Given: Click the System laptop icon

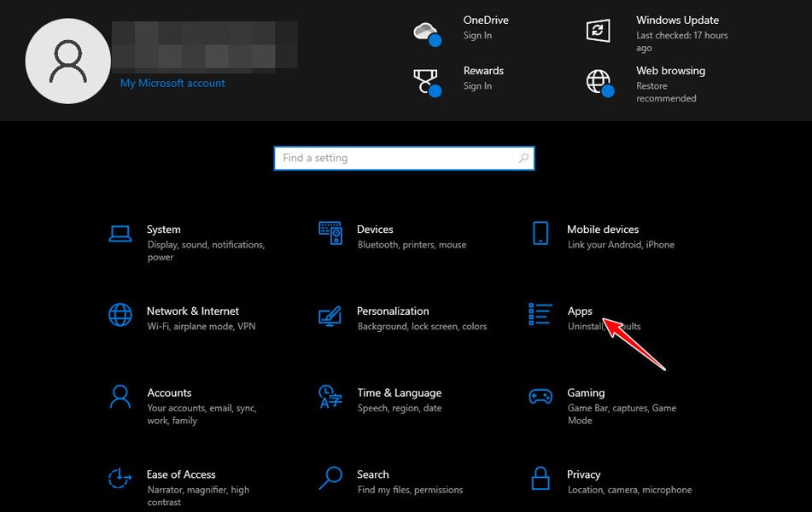Looking at the screenshot, I should point(120,233).
